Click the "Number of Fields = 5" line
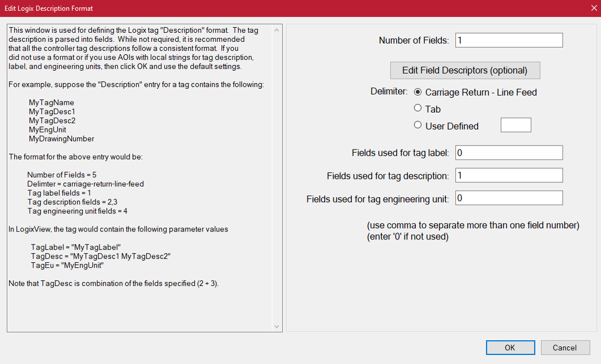601x364 pixels. [x=62, y=175]
